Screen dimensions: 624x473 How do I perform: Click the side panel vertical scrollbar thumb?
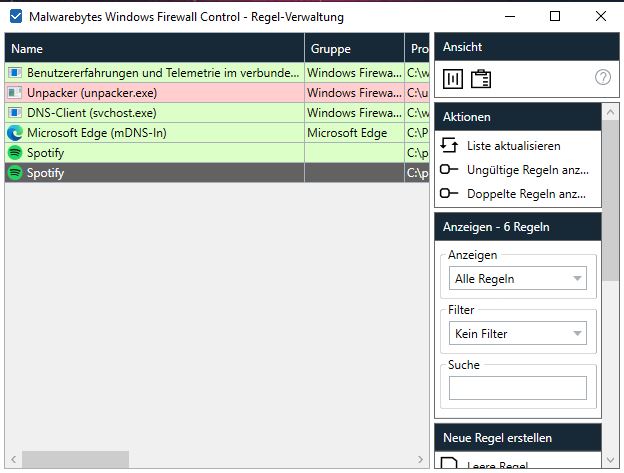(610, 201)
